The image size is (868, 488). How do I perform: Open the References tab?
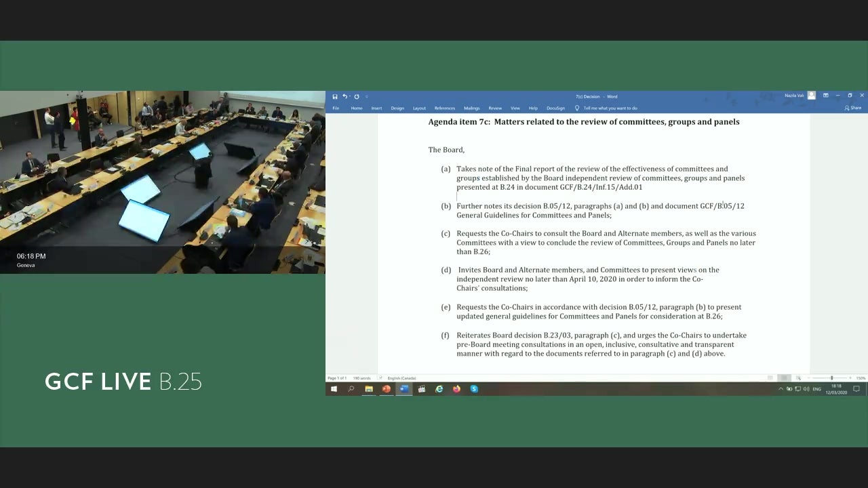(445, 108)
